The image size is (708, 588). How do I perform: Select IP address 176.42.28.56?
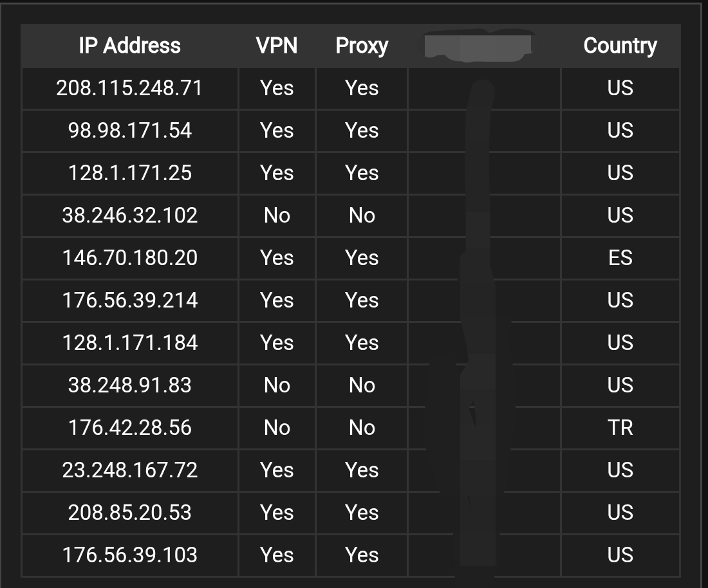tap(129, 427)
